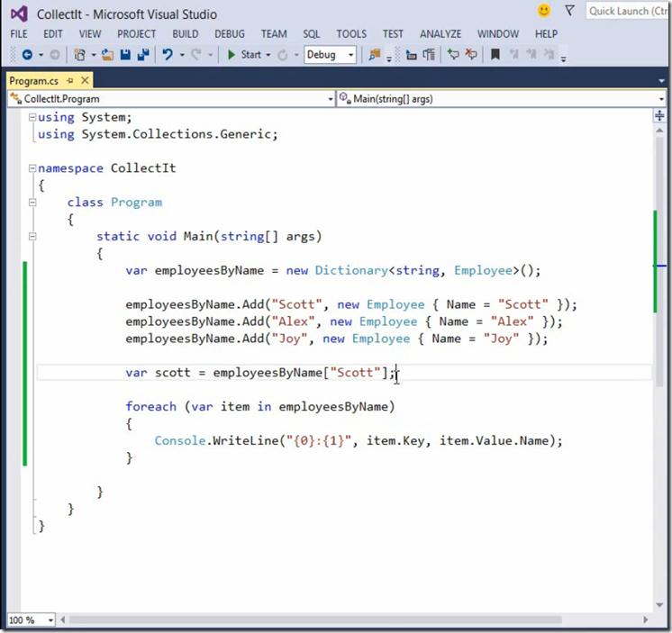Pin the Program.cs tab
672x633 pixels.
coord(70,80)
